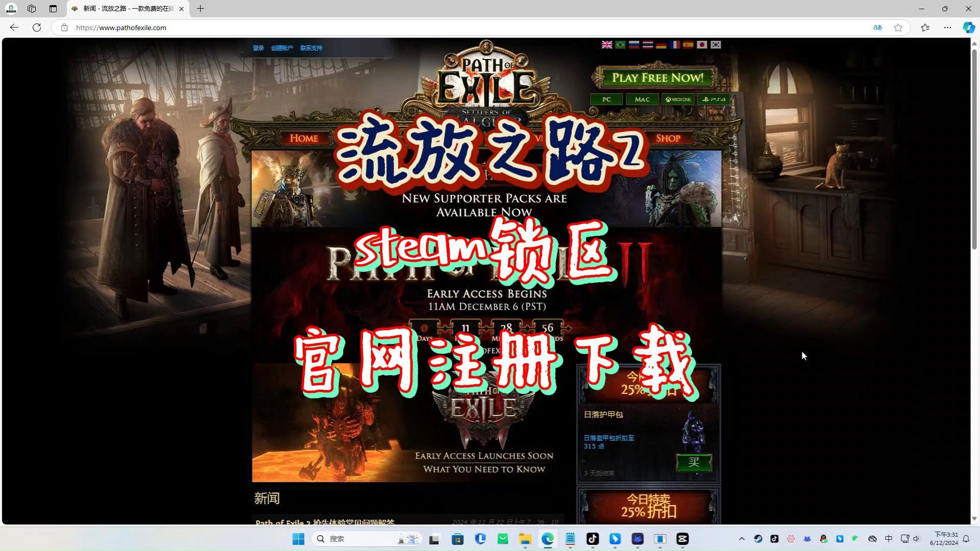This screenshot has height=551, width=980.
Task: Click the lower 今日特卖 25%折扣 banner
Action: coord(648,506)
